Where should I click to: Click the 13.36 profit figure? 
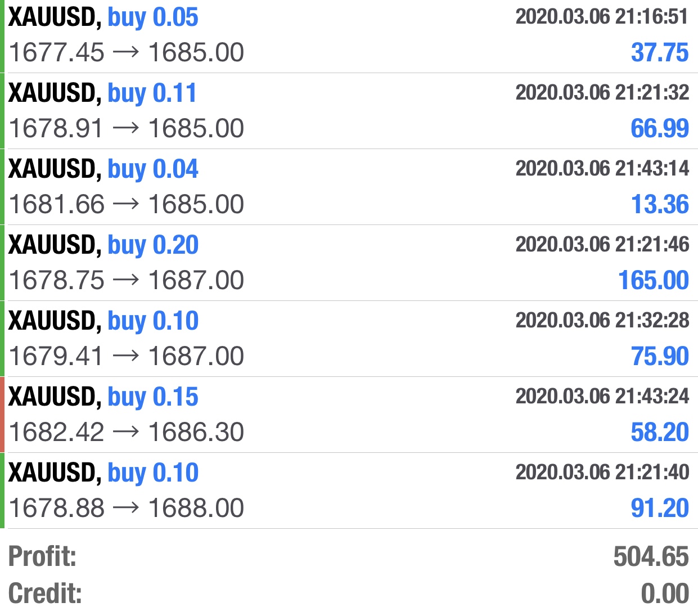(x=660, y=204)
